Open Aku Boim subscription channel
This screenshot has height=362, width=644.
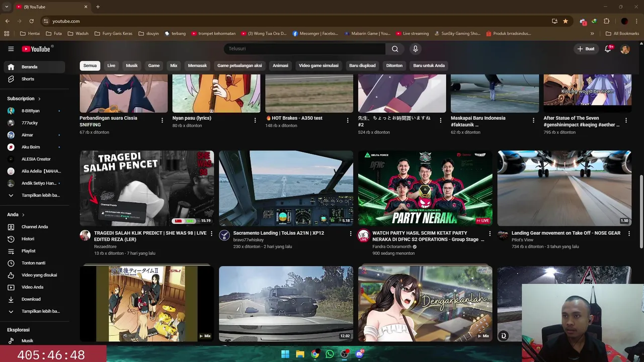point(34,147)
